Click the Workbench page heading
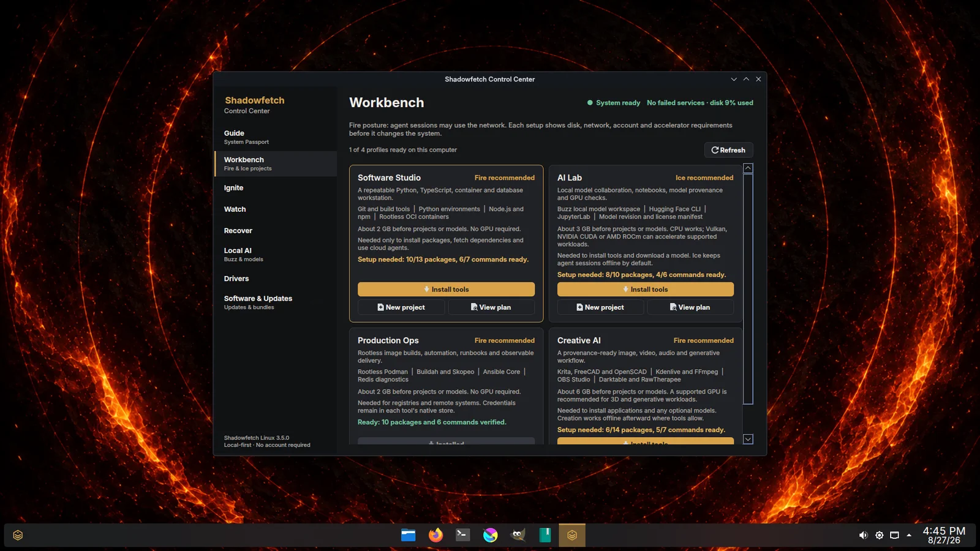 point(386,103)
